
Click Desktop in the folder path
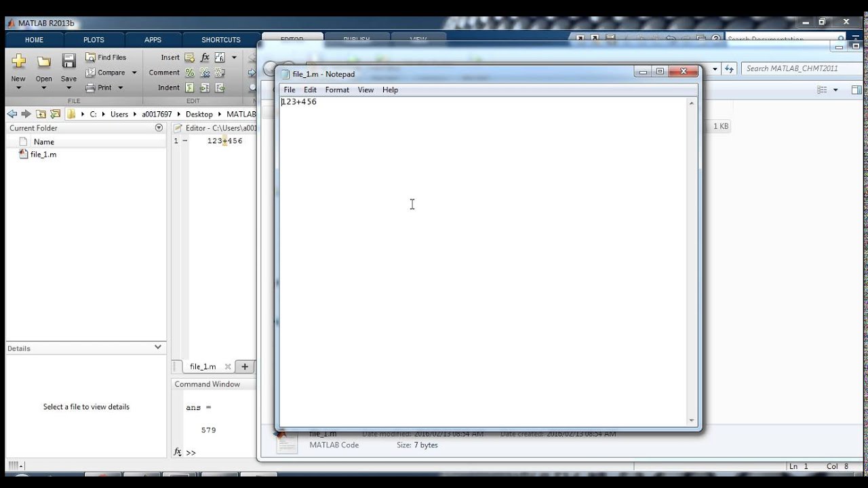(x=199, y=114)
